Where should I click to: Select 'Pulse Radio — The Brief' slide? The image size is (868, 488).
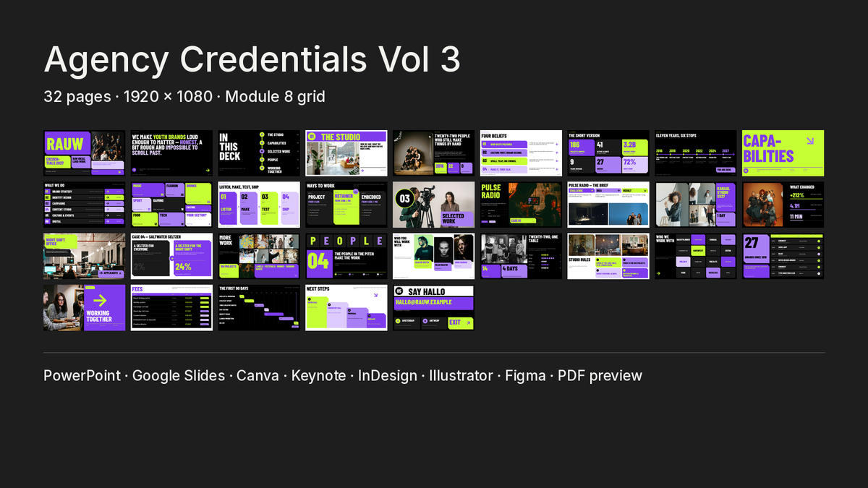coord(608,205)
